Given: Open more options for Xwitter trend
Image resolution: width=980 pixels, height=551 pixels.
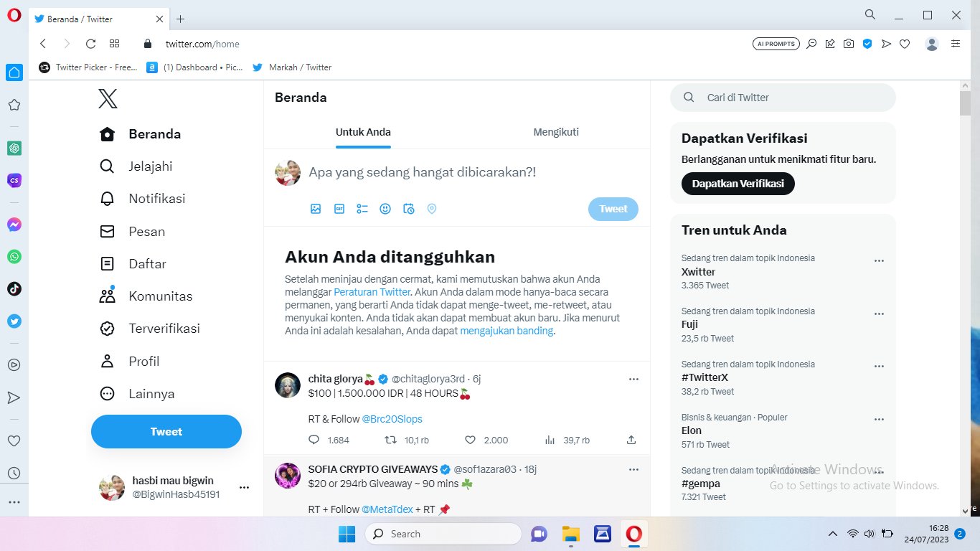Looking at the screenshot, I should point(879,261).
